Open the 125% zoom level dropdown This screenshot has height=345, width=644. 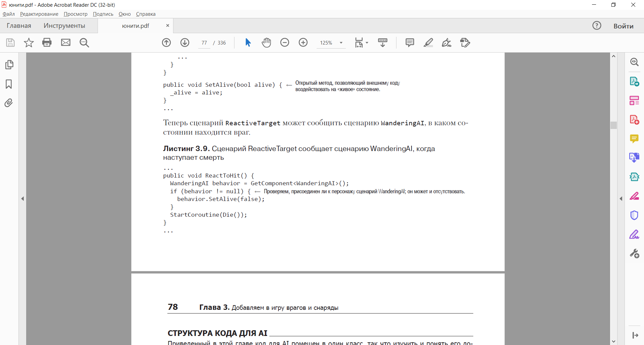click(341, 43)
